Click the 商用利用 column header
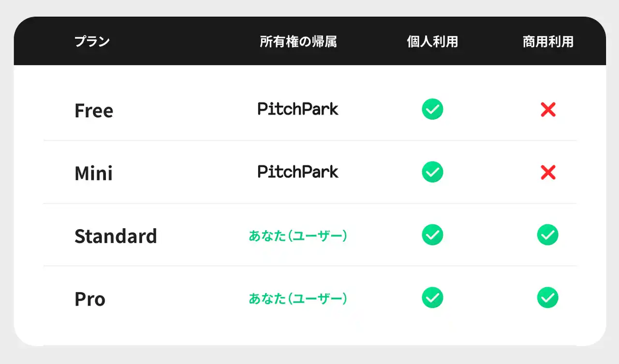The height and width of the screenshot is (364, 619). pos(548,42)
